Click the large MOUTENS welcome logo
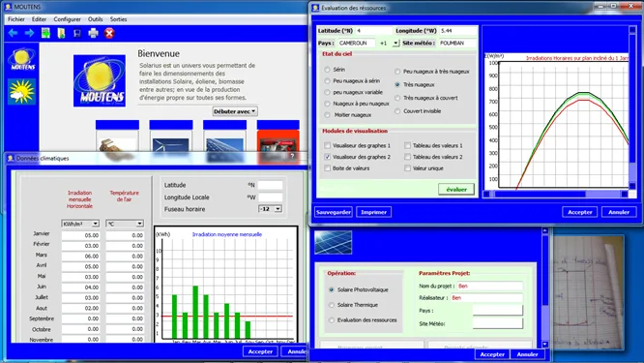Image resolution: width=644 pixels, height=363 pixels. [100, 80]
